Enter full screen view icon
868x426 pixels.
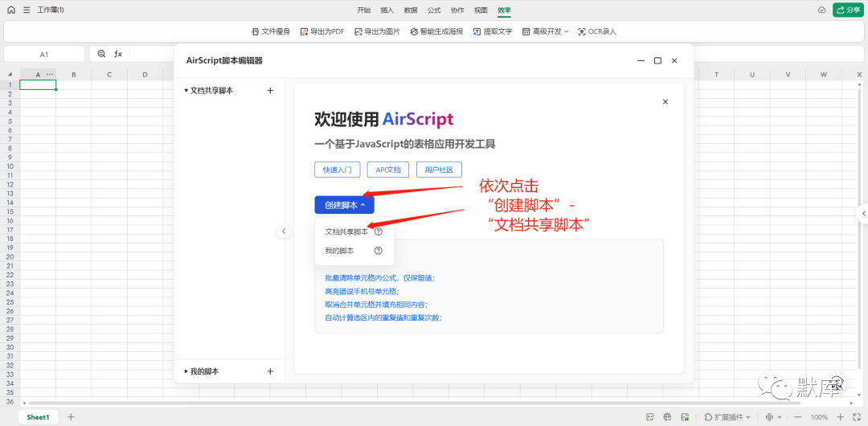point(857,416)
